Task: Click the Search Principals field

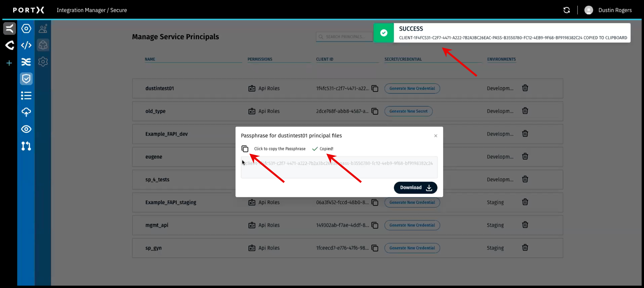Action: 345,37
